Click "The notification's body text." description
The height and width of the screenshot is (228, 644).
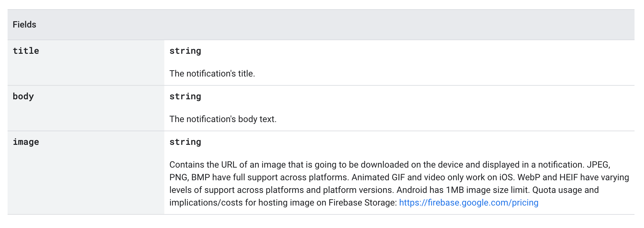point(223,119)
